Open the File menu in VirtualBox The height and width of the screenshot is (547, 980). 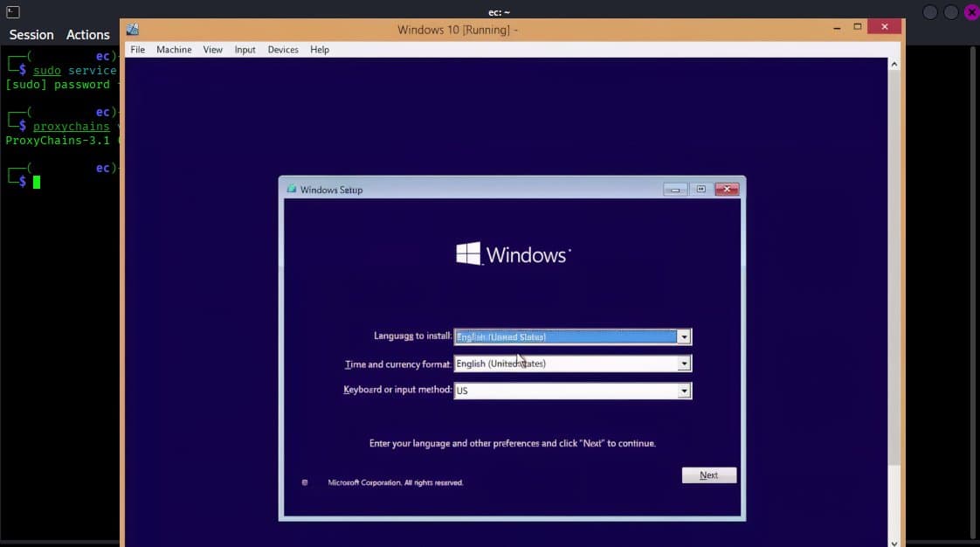click(x=137, y=50)
